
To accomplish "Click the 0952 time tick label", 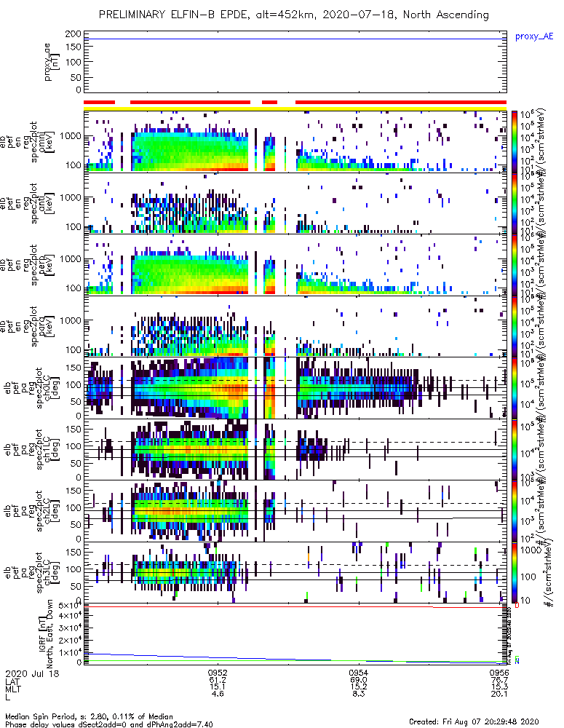I will (218, 673).
